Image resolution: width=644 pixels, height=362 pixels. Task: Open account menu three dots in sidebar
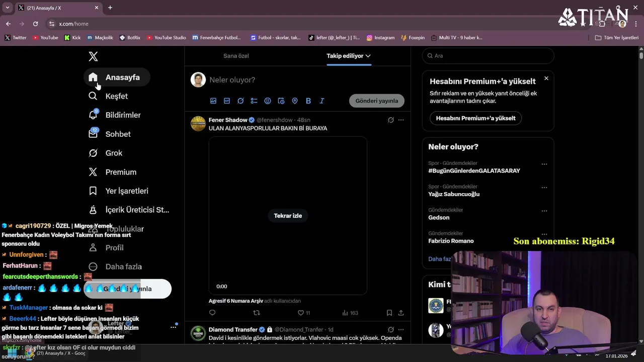pos(173,327)
